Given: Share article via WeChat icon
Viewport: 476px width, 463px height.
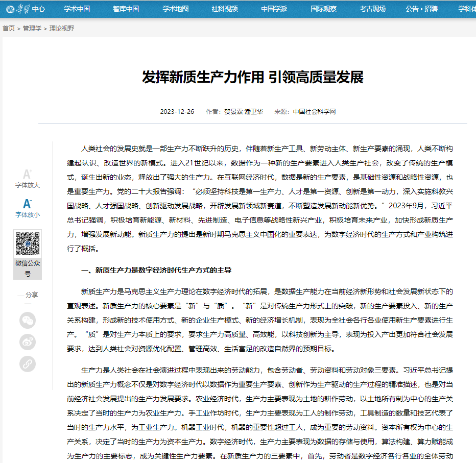Looking at the screenshot, I should coord(28,321).
